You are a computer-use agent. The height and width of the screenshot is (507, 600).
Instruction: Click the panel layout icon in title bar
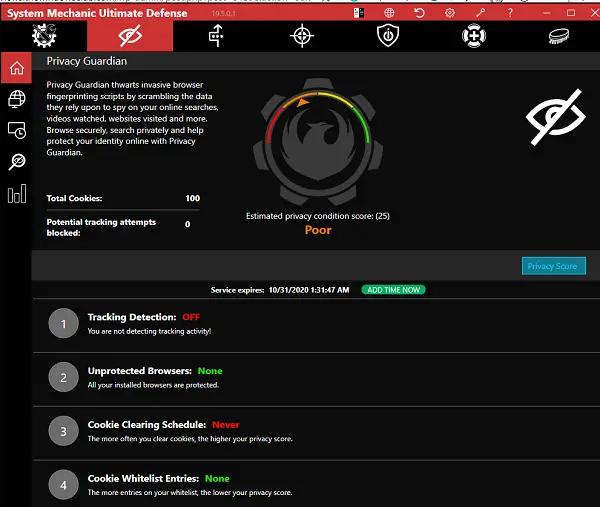click(359, 13)
